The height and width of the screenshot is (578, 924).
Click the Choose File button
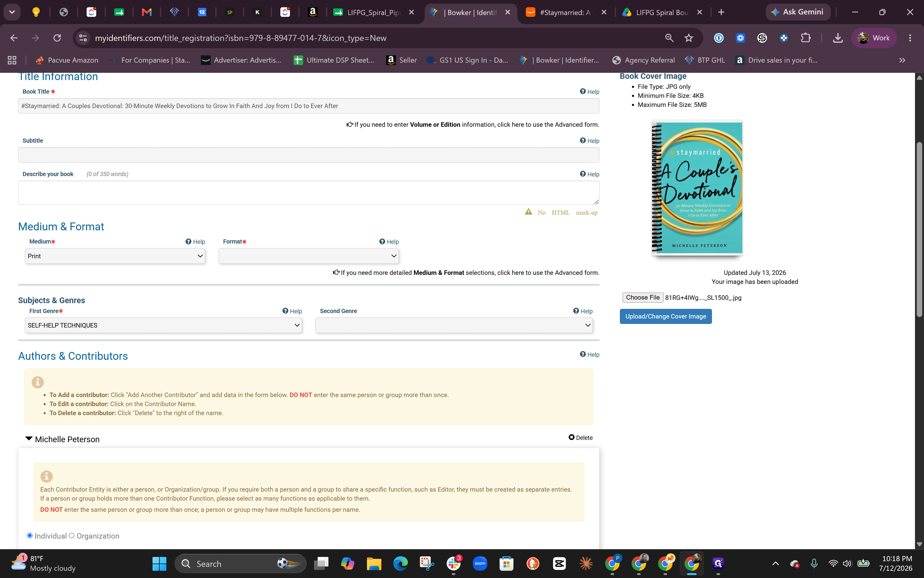tap(642, 297)
